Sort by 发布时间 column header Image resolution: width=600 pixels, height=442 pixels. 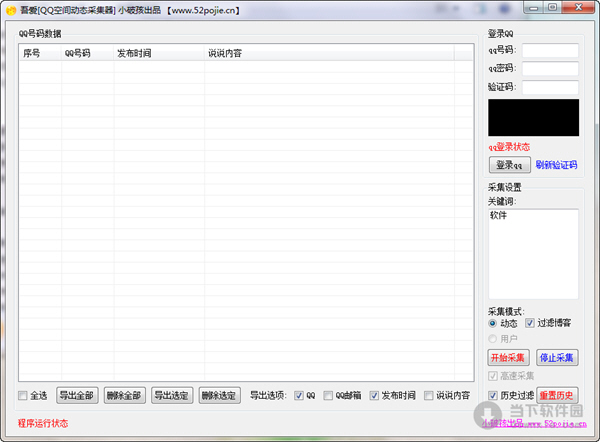point(159,53)
